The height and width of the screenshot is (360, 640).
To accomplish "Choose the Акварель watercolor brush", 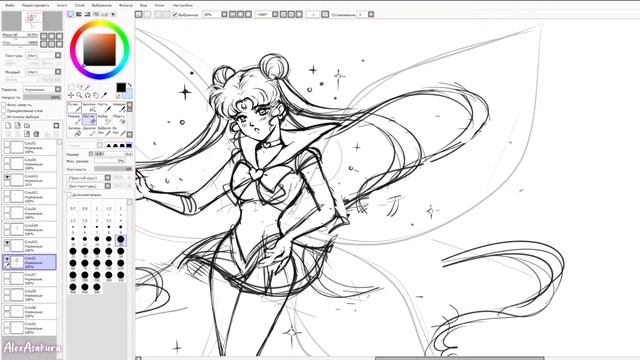I will coord(119,107).
